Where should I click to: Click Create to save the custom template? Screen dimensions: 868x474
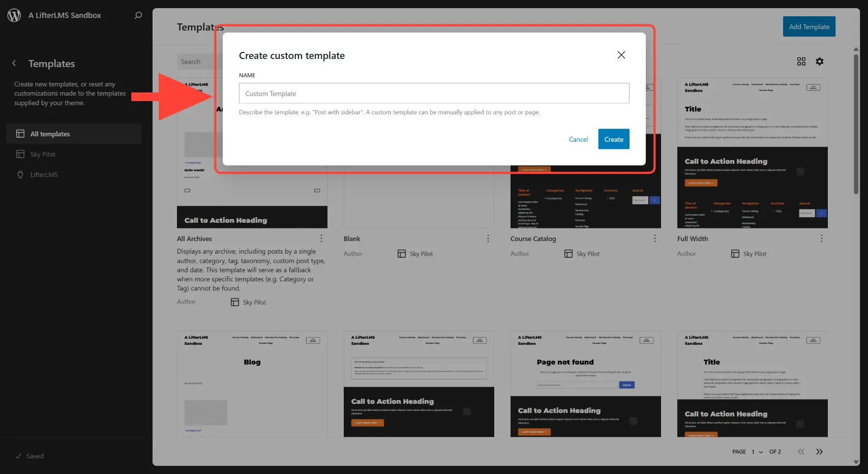click(x=613, y=139)
